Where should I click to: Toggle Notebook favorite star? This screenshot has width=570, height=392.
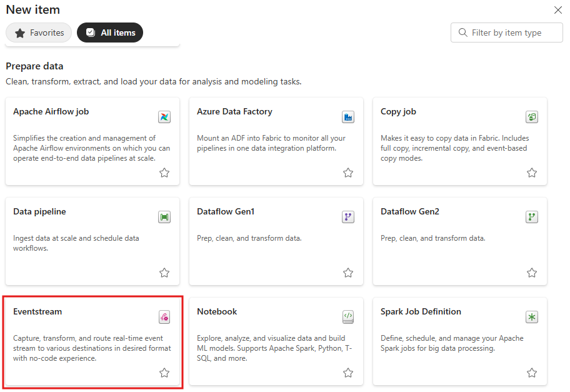(x=348, y=373)
